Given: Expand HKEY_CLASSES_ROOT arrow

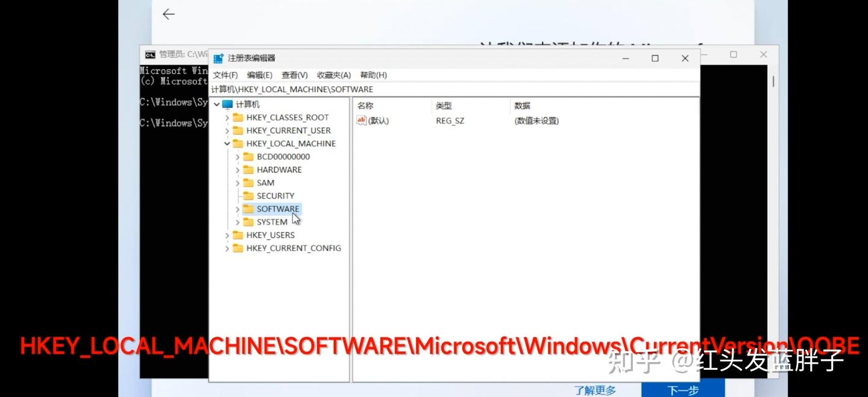Looking at the screenshot, I should tap(227, 117).
